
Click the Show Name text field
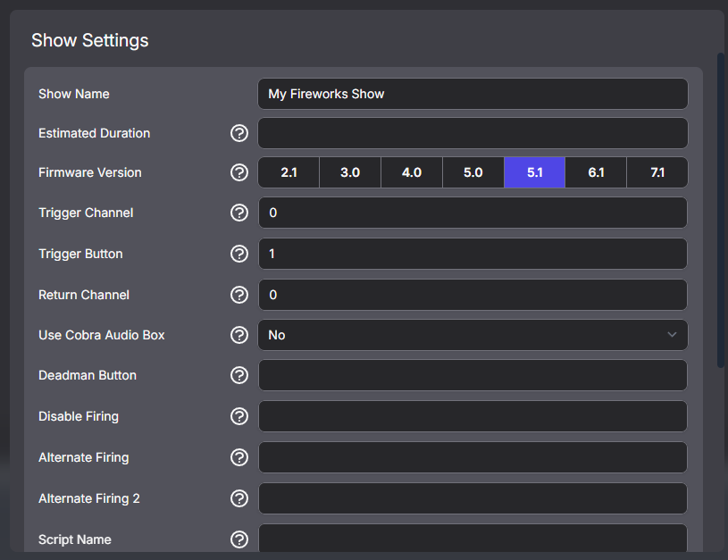473,94
